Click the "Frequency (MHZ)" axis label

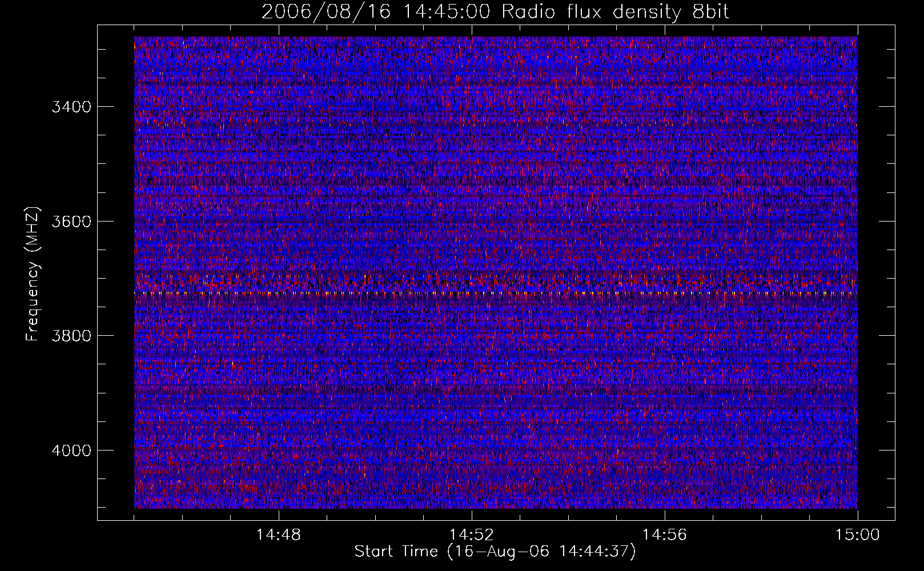[33, 274]
